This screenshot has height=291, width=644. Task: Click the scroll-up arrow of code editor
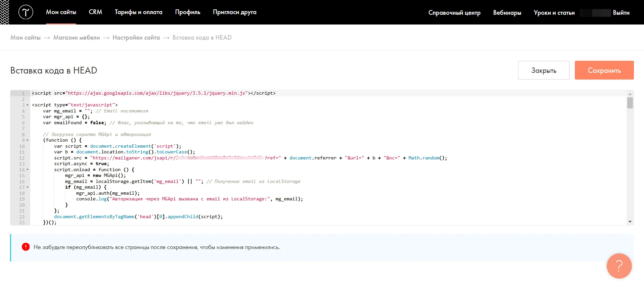[630, 94]
